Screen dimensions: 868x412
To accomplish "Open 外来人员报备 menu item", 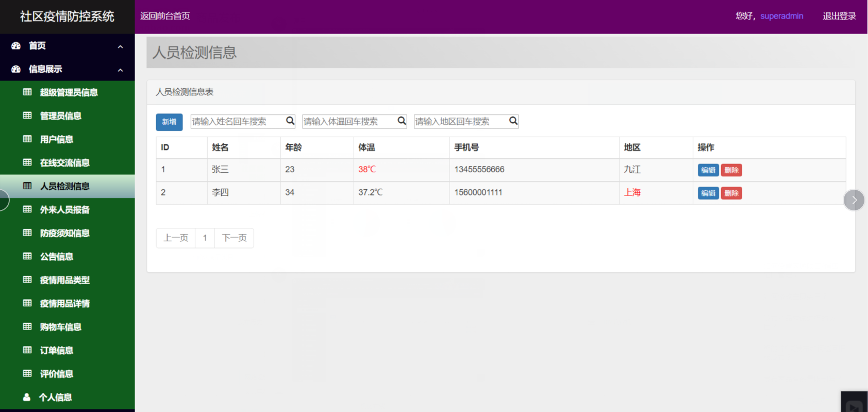I will [68, 210].
